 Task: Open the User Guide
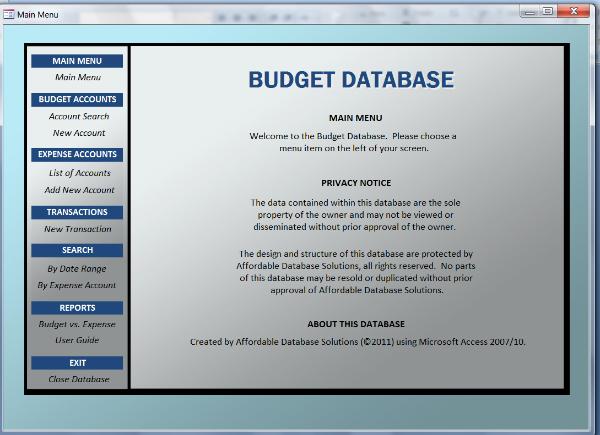point(77,340)
